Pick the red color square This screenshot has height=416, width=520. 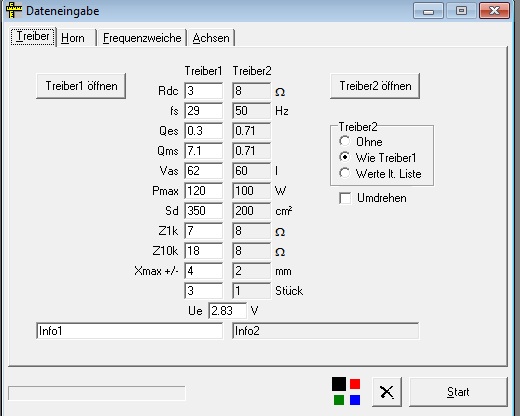tap(355, 384)
